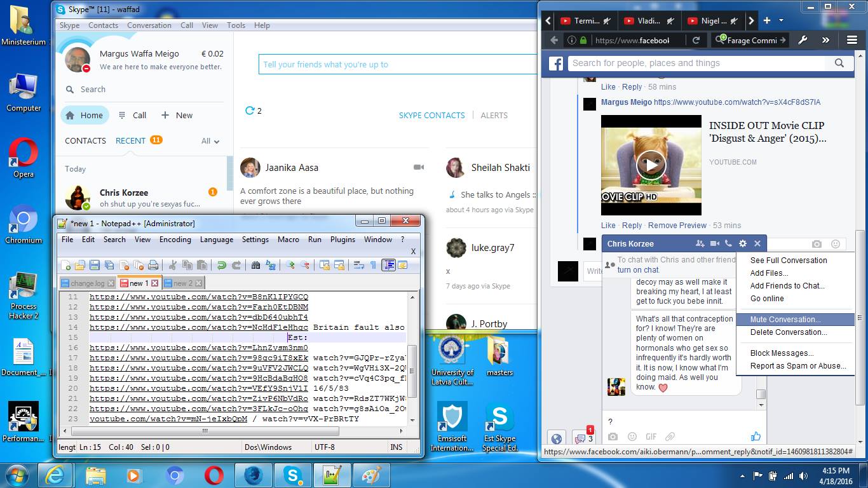Click browser hamburger menu icon
Viewport: 868px width, 488px height.
tap(852, 40)
